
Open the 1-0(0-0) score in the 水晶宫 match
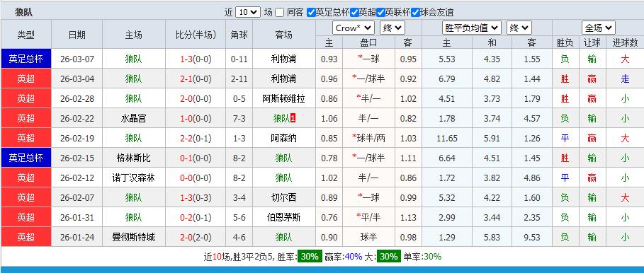[196, 118]
